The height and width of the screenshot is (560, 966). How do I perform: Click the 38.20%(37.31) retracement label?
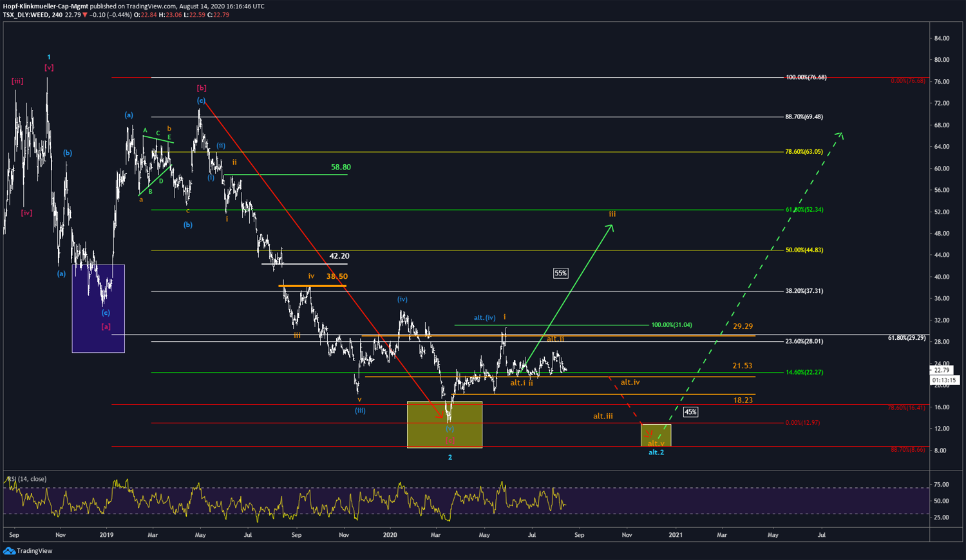point(804,291)
